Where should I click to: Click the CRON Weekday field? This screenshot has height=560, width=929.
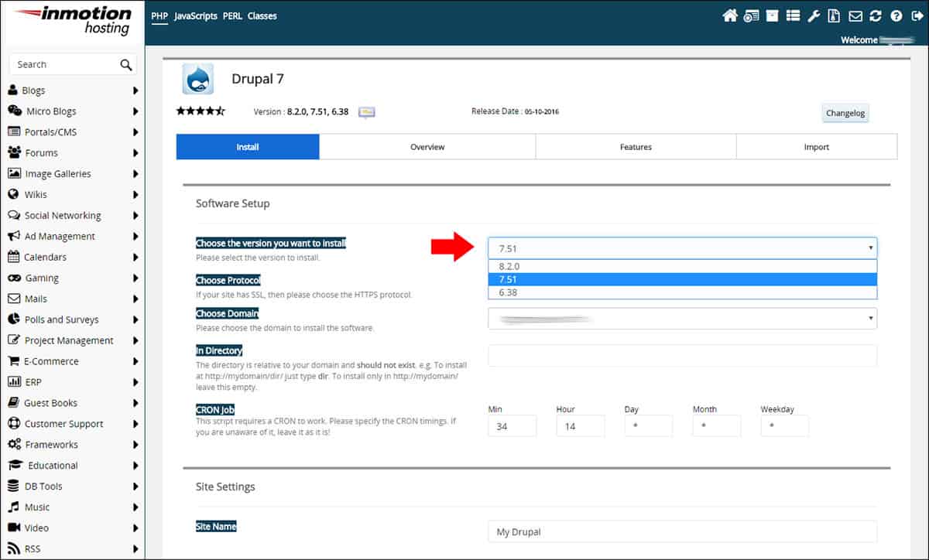click(x=784, y=426)
